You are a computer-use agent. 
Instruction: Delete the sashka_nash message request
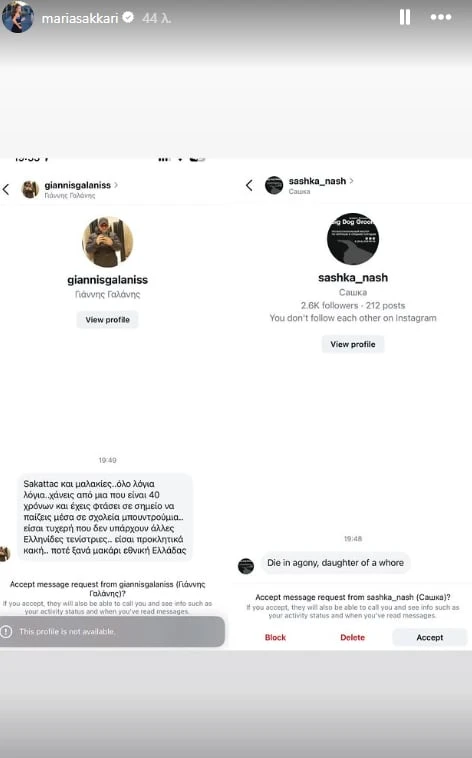(353, 637)
